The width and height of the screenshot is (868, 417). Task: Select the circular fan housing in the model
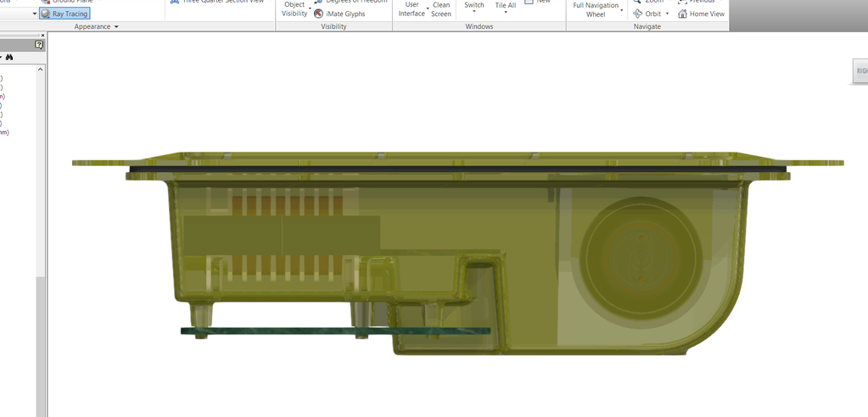[641, 259]
